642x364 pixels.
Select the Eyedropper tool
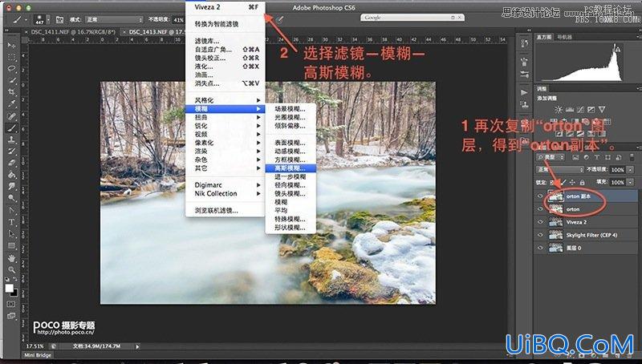click(x=11, y=104)
